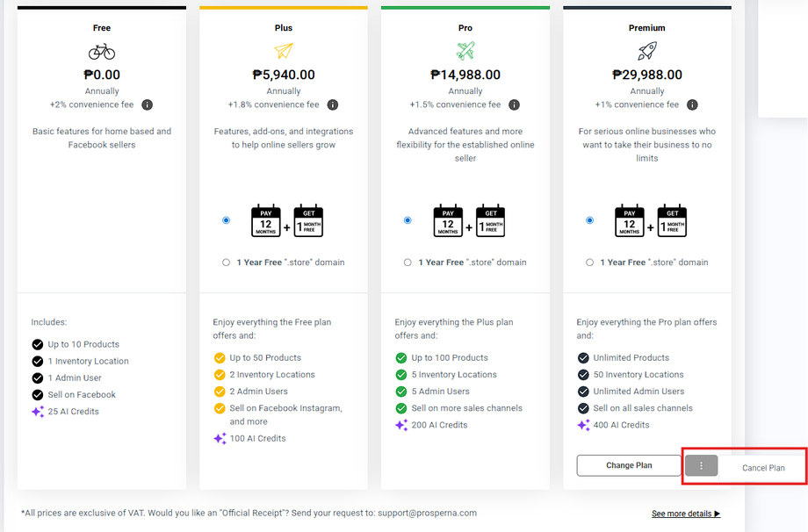This screenshot has width=808, height=532.
Task: Choose Premium plan 1 Year Free .store domain
Action: [590, 262]
